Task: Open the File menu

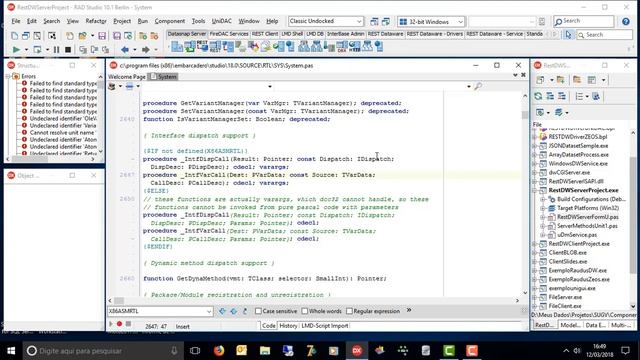Action: coord(16,21)
